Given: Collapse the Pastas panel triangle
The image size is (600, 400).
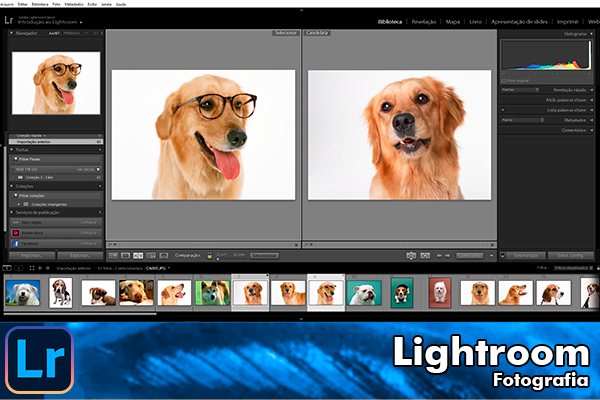Looking at the screenshot, I should pos(11,150).
